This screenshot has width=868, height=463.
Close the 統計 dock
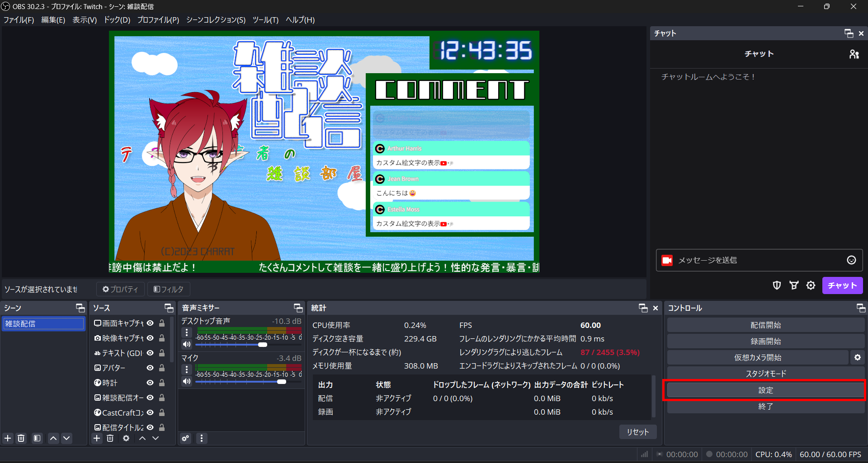[656, 308]
